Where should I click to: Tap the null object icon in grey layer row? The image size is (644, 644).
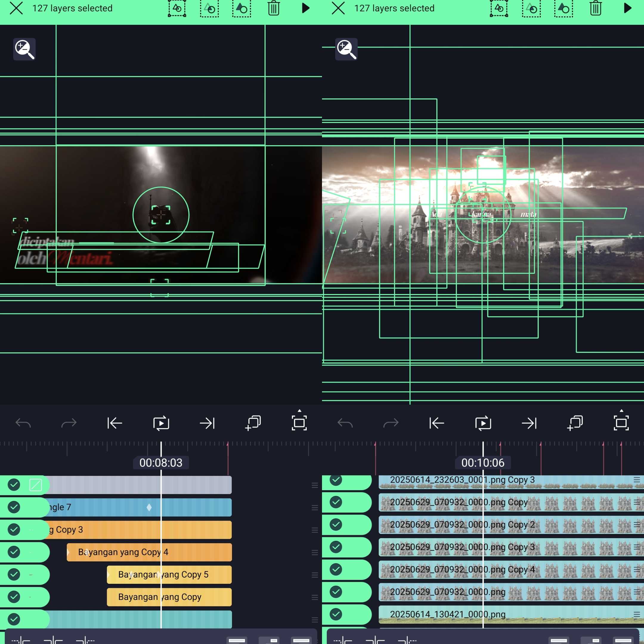36,485
